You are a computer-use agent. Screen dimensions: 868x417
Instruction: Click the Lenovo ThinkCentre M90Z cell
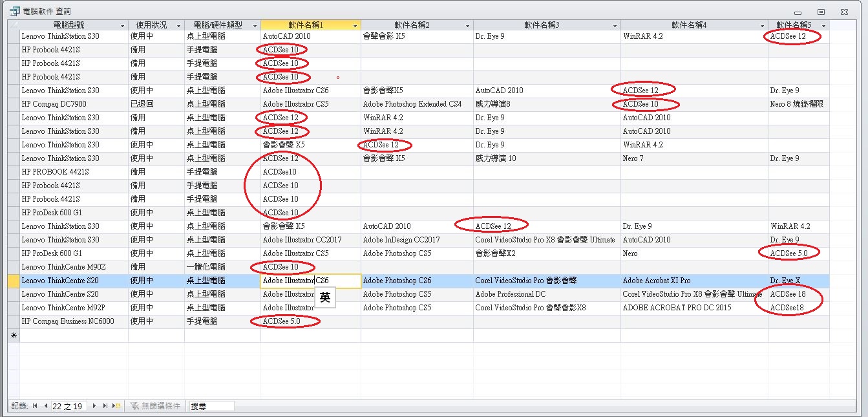[74, 267]
